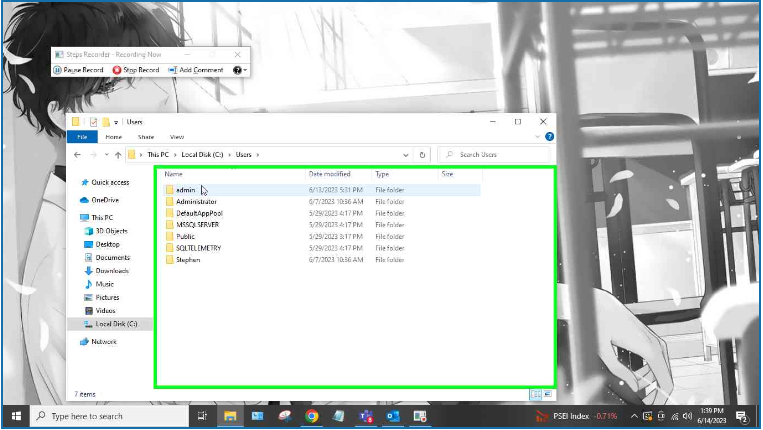This screenshot has height=430, width=763.
Task: Open Desktop in navigation pane
Action: (107, 244)
